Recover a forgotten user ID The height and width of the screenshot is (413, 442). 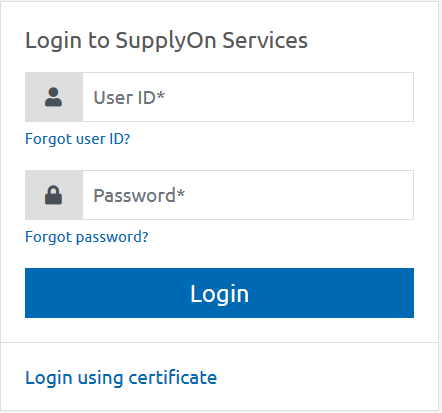tap(78, 139)
